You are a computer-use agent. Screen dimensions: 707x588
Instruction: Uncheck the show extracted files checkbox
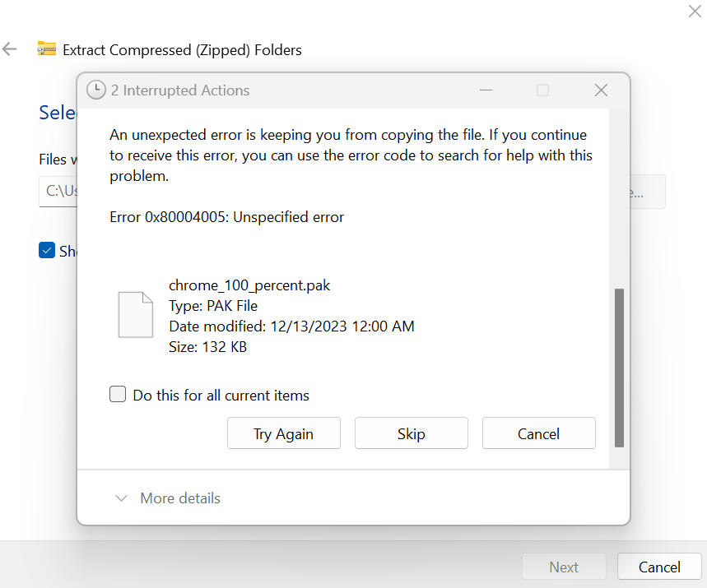coord(47,250)
